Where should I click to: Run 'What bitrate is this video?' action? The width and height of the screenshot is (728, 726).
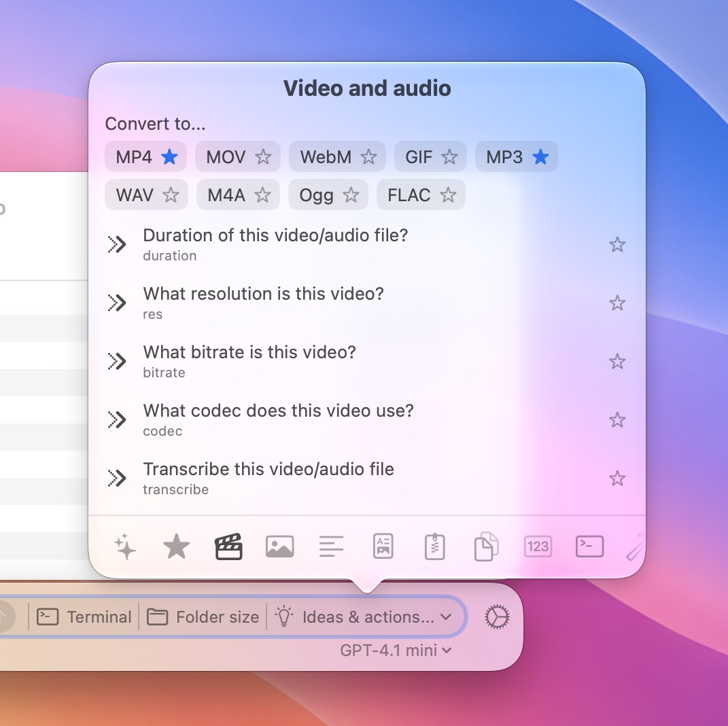point(366,362)
